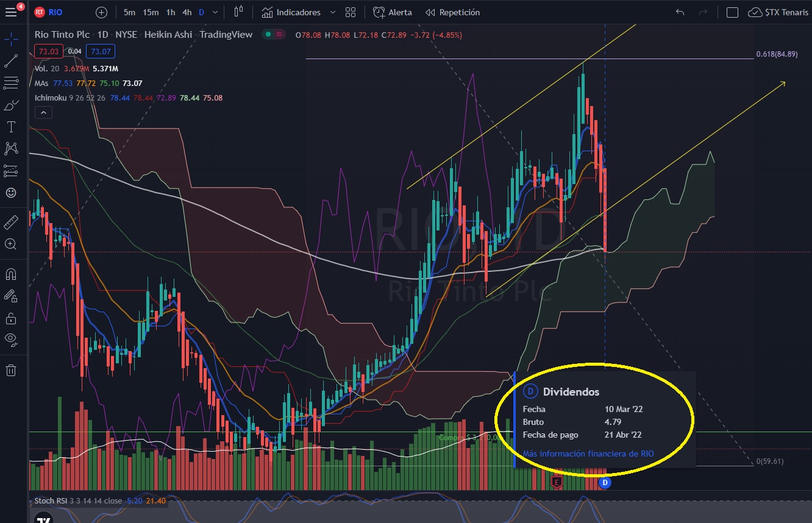Open Más información financiera de RIO link
812x523 pixels.
coord(588,454)
